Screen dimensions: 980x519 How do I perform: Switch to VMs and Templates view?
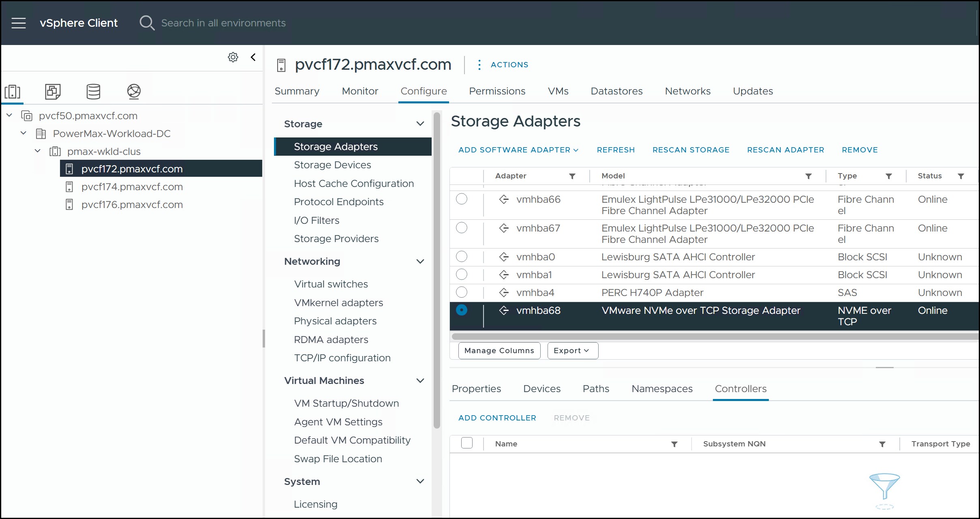tap(53, 92)
